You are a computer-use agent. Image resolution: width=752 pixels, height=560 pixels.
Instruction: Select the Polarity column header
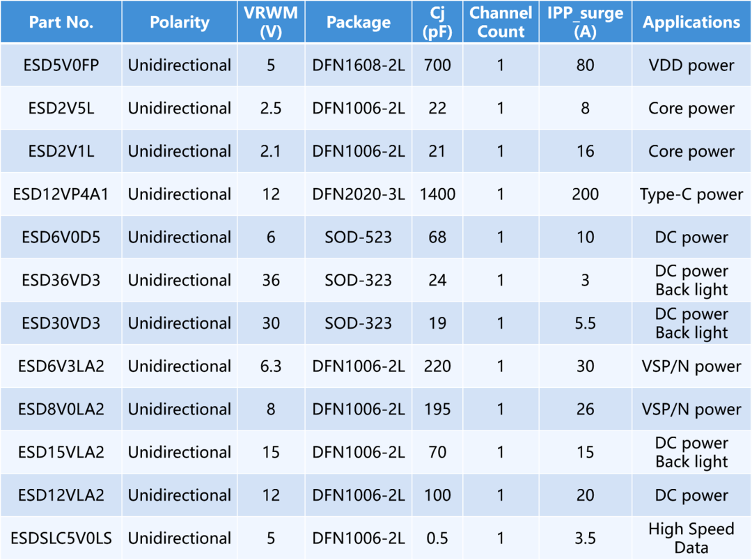[x=179, y=22]
